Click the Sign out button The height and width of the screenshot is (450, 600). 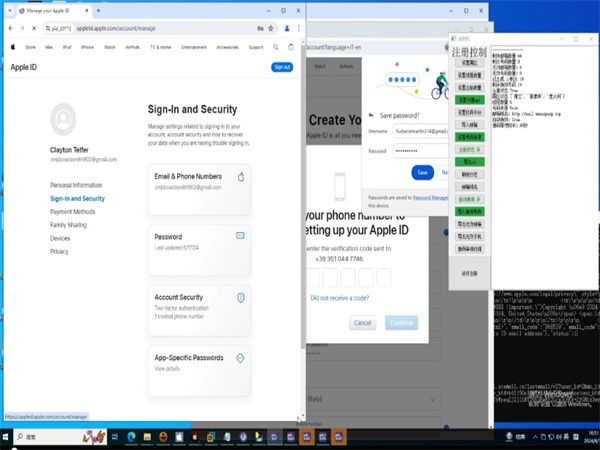pos(282,67)
